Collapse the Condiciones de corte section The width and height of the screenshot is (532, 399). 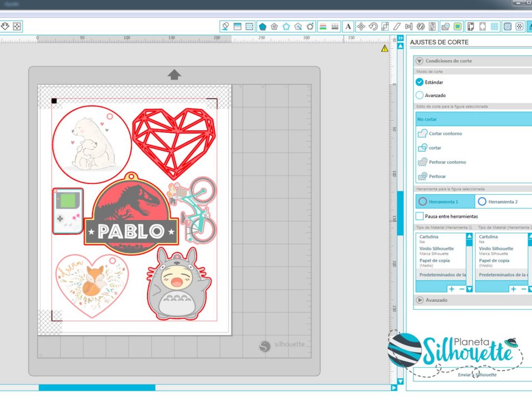[420, 61]
